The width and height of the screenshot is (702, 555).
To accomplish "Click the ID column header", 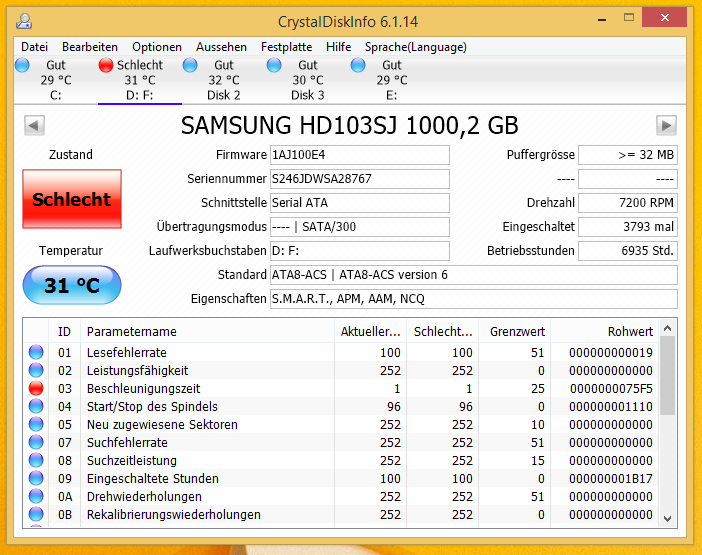I will [x=64, y=332].
